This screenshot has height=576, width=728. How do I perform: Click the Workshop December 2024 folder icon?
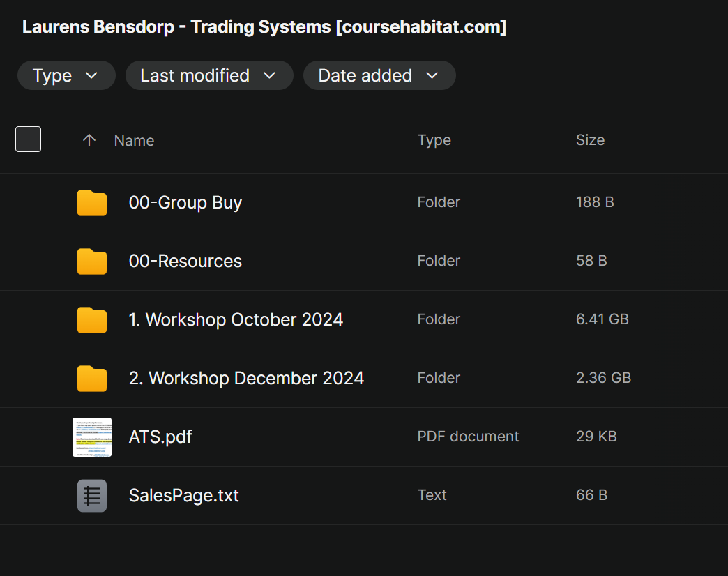[92, 379]
